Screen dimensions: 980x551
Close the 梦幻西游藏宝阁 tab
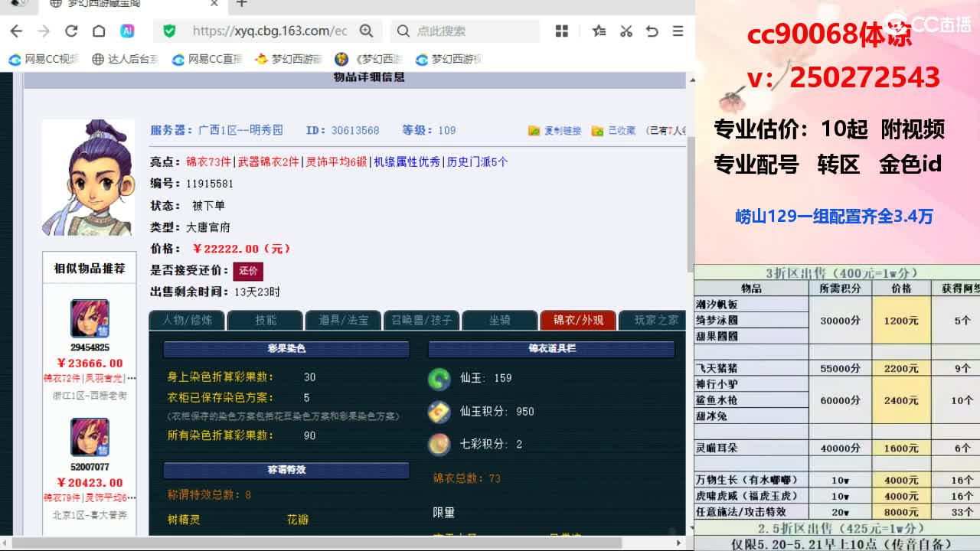[214, 4]
